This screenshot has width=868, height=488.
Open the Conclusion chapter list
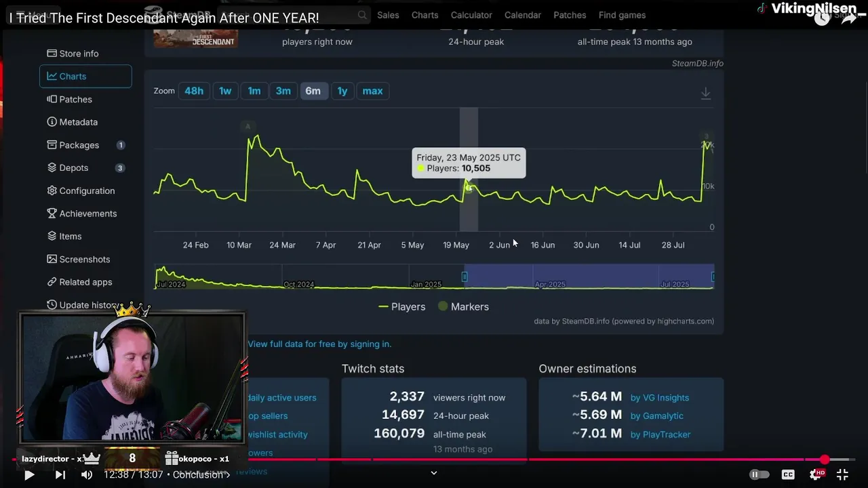coord(201,474)
